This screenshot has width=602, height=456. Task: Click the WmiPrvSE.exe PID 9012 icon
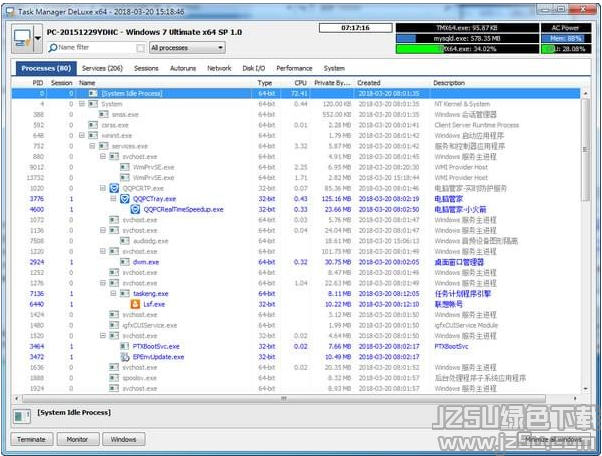[x=124, y=167]
